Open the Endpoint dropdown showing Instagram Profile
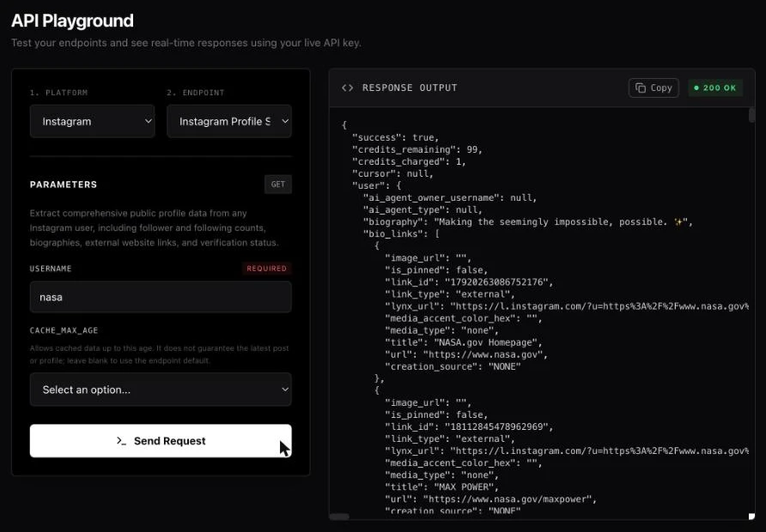766x532 pixels. click(229, 121)
